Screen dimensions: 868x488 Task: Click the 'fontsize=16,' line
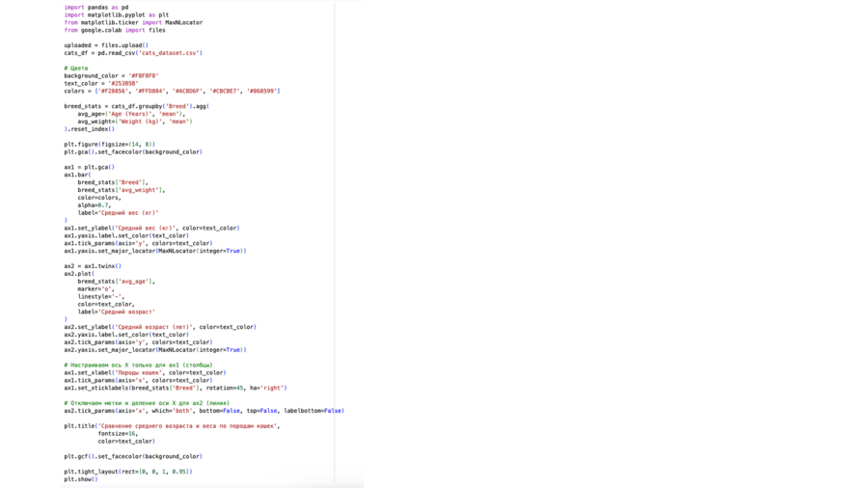click(x=118, y=434)
